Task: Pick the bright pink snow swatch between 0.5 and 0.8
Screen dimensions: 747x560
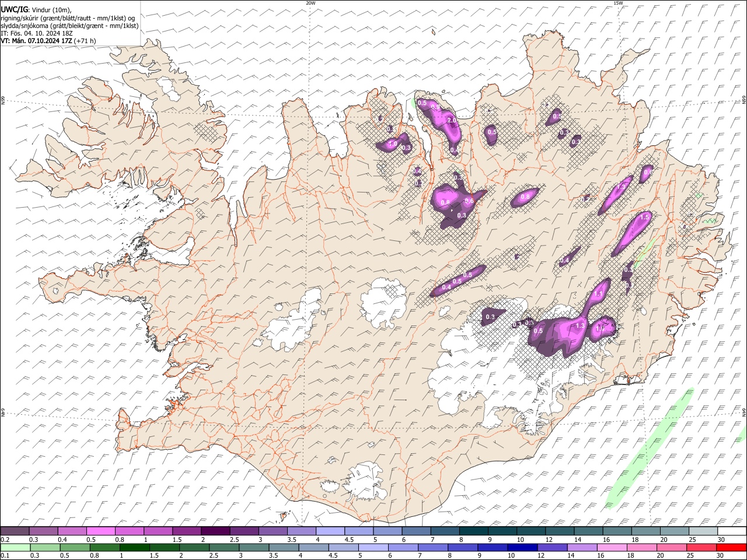Action: click(101, 531)
